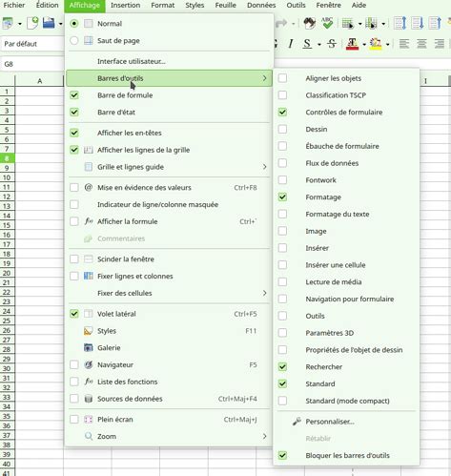Enable Plein écran checkbox
Viewport: 451px width, 476px height.
pos(74,420)
